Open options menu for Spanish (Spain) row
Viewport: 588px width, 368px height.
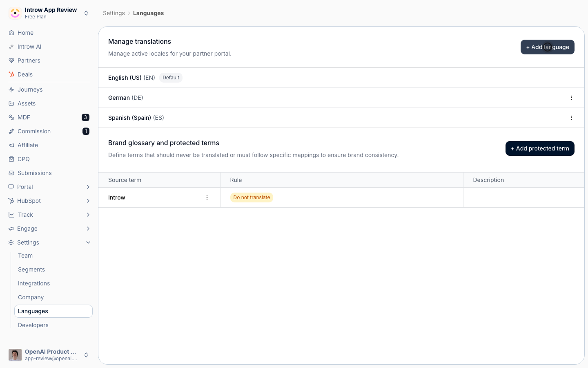(571, 118)
